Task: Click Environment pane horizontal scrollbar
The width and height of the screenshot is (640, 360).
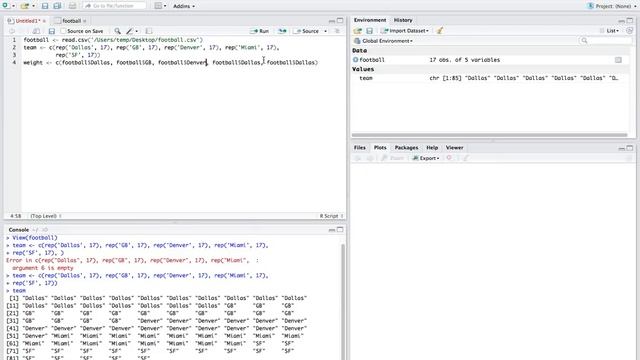Action: [x=489, y=135]
